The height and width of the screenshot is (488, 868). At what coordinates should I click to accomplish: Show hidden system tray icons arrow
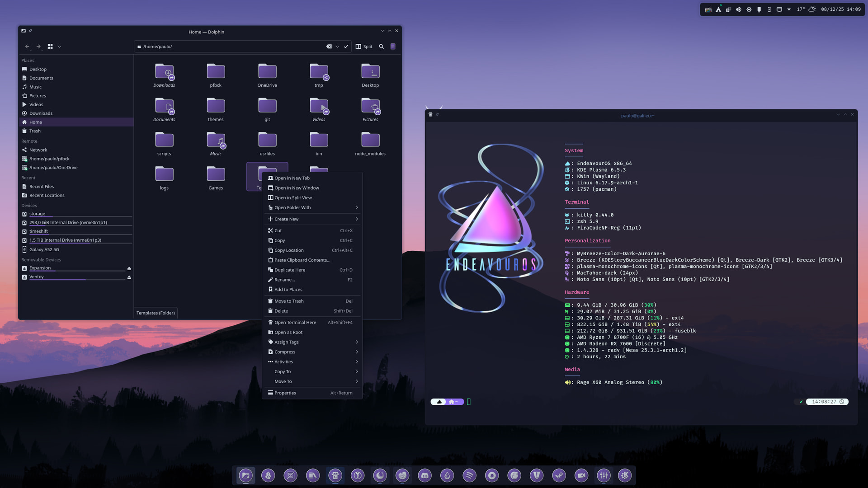(x=789, y=9)
